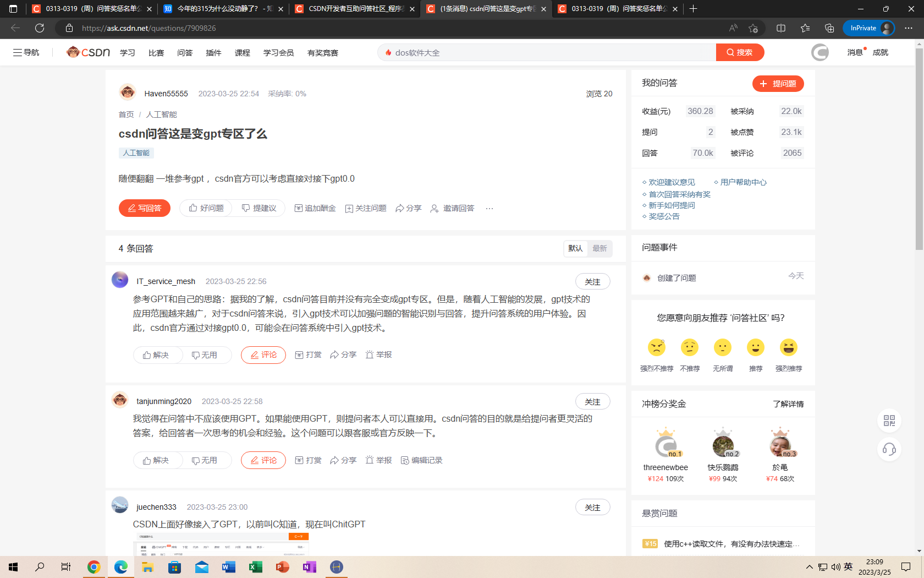
Task: Open the Windows Start menu
Action: point(13,567)
